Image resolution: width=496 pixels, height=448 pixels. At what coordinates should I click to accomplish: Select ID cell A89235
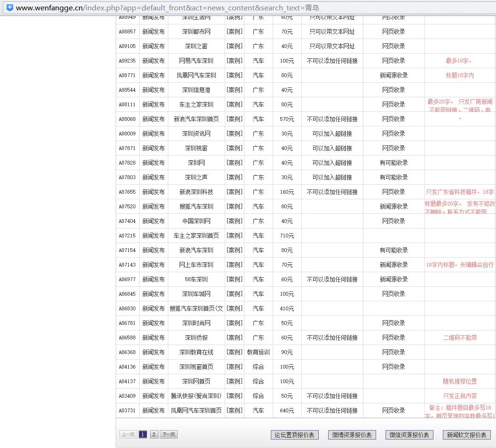pos(127,61)
